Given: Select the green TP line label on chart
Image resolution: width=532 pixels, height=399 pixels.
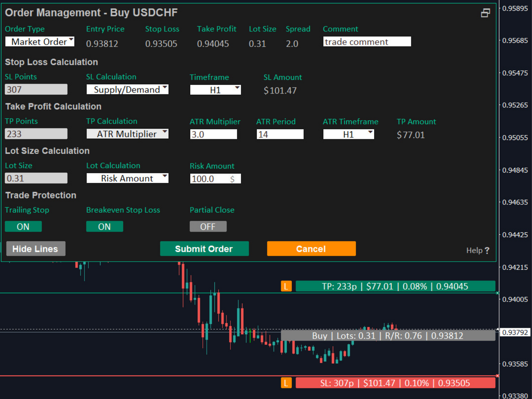Looking at the screenshot, I should pyautogui.click(x=395, y=286).
